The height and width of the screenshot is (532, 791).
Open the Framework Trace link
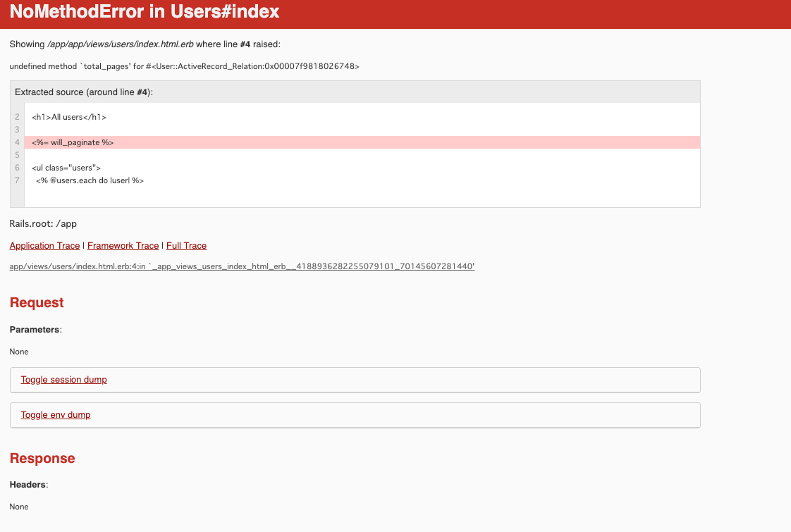click(x=123, y=246)
